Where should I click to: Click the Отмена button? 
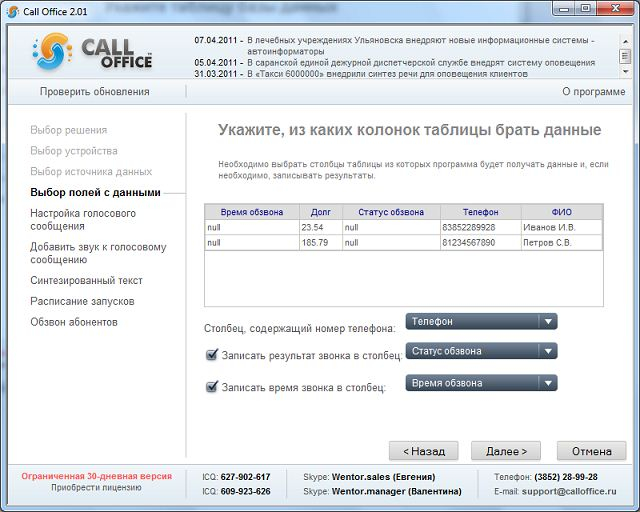click(591, 451)
